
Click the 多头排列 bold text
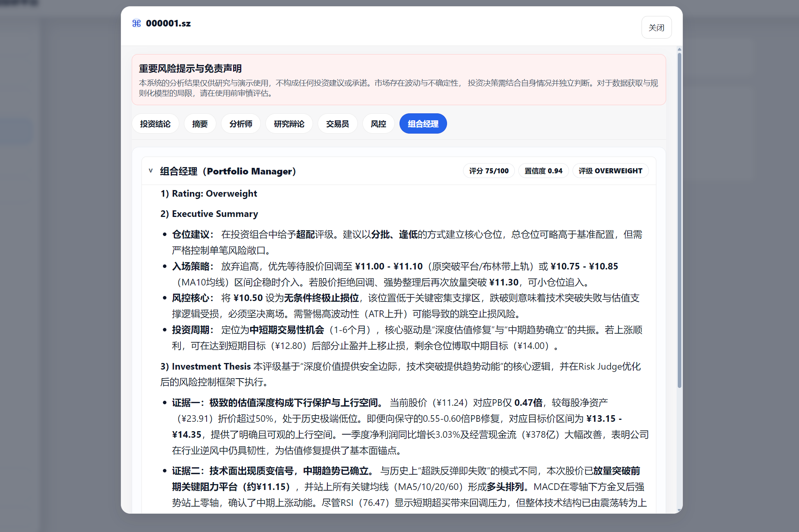coord(505,487)
